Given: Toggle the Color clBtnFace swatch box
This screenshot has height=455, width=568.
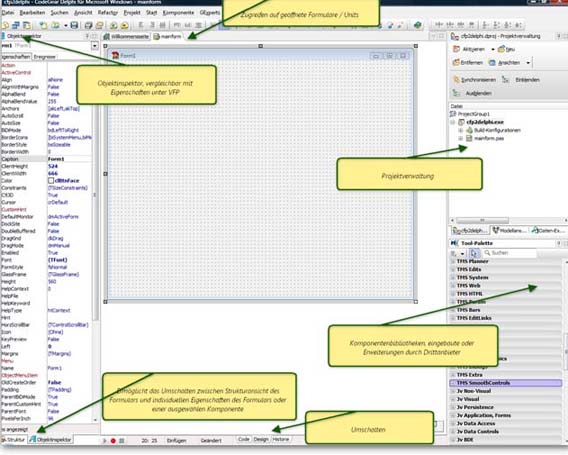Looking at the screenshot, I should [x=51, y=180].
